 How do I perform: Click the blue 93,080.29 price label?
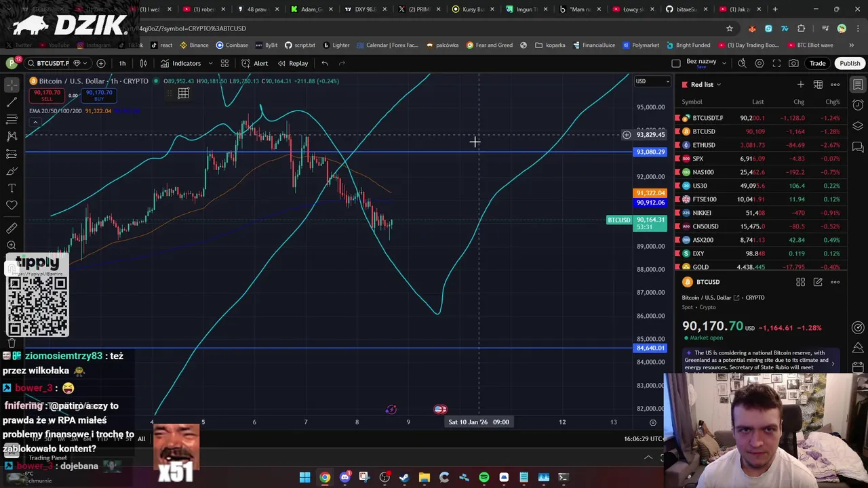[650, 152]
